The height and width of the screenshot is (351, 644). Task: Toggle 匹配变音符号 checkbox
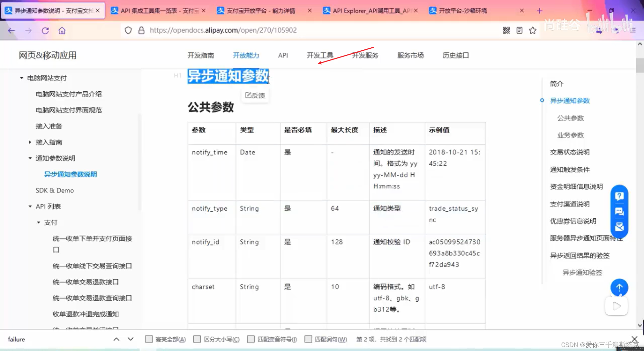pos(251,339)
